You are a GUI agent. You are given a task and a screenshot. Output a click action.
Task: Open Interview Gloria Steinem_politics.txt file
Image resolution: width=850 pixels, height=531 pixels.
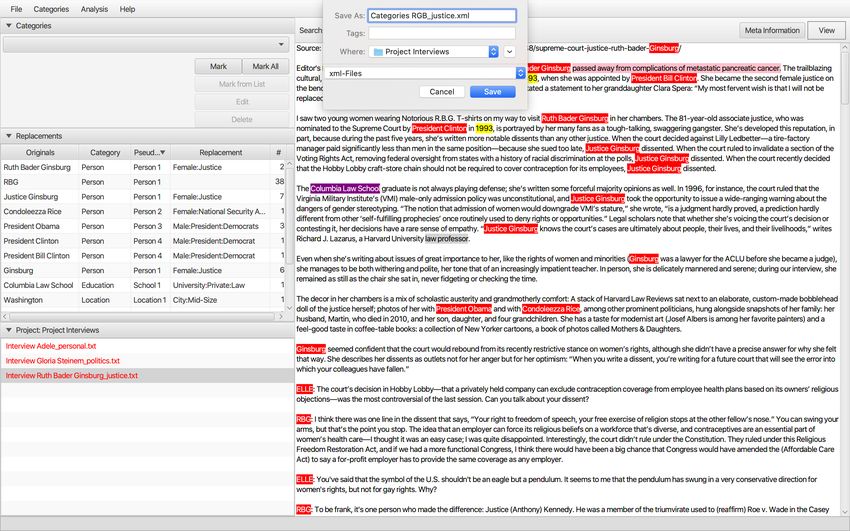click(x=63, y=360)
